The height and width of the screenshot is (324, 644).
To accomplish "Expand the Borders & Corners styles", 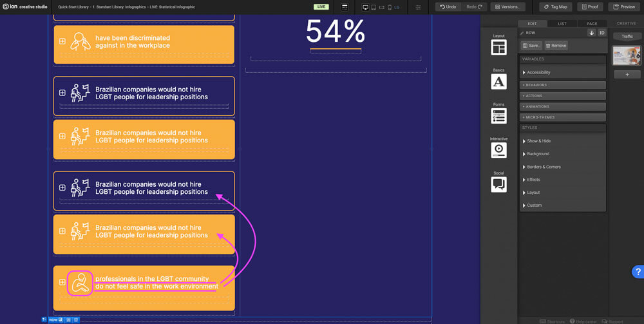I will click(544, 167).
